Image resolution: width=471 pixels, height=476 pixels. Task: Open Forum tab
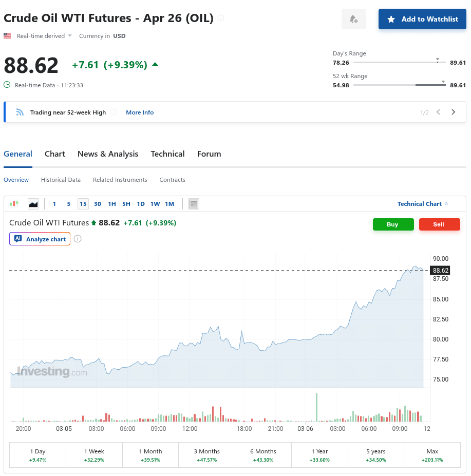coord(209,154)
